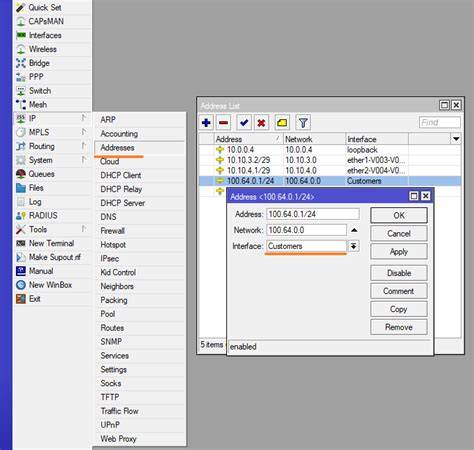Click the red minus remove icon

click(224, 123)
